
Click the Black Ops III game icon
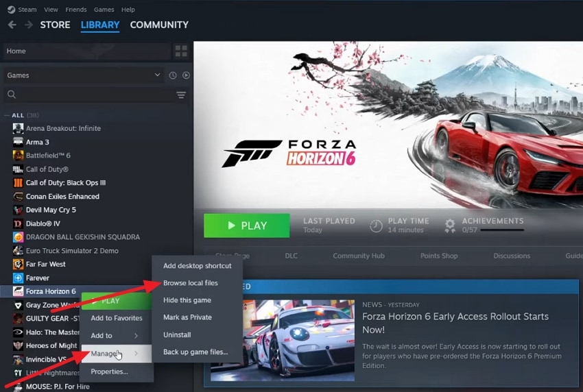click(18, 182)
